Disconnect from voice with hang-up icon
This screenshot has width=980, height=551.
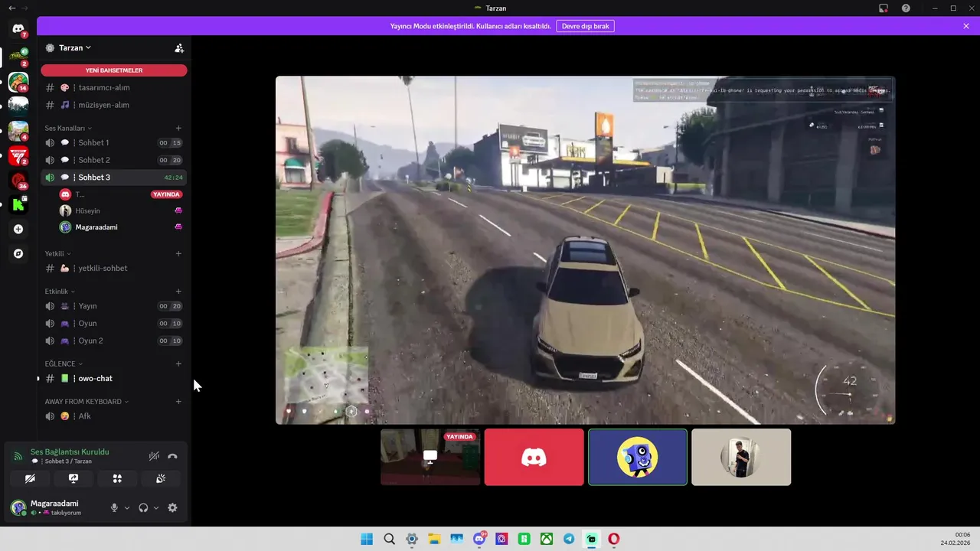pos(172,456)
